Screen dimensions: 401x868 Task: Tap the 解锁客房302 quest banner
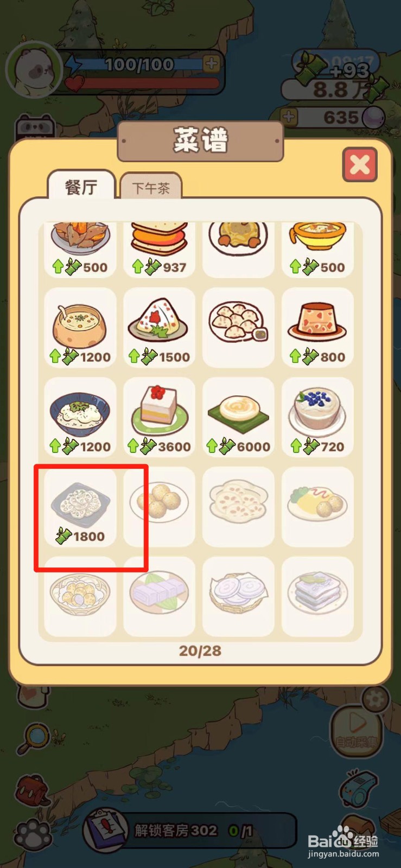(190, 830)
